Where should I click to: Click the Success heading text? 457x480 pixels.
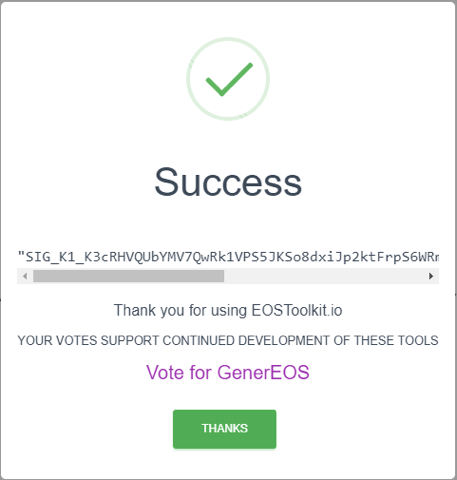228,182
